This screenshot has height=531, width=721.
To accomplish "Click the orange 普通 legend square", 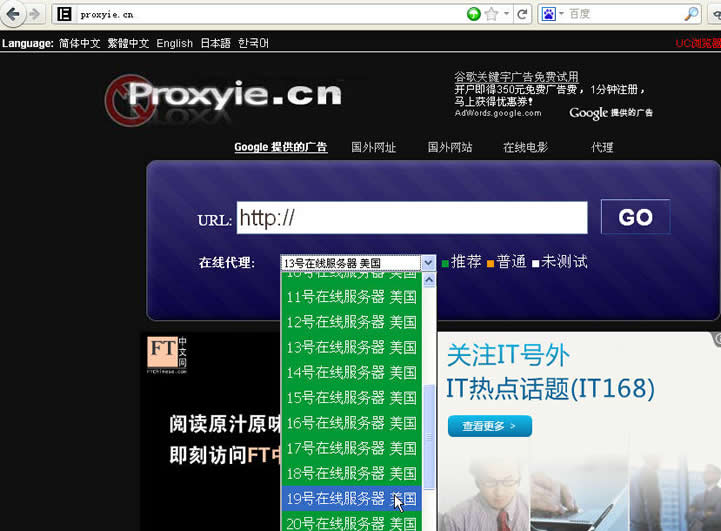I will pyautogui.click(x=490, y=264).
